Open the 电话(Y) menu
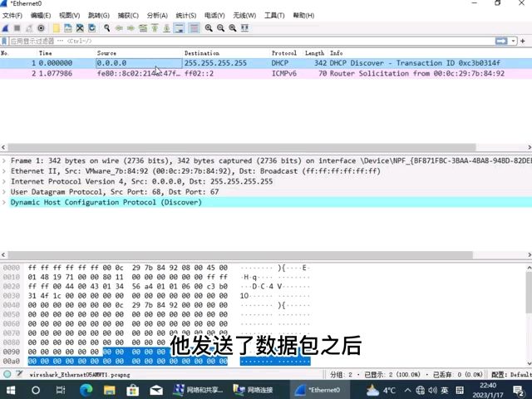The height and width of the screenshot is (399, 532). click(214, 16)
